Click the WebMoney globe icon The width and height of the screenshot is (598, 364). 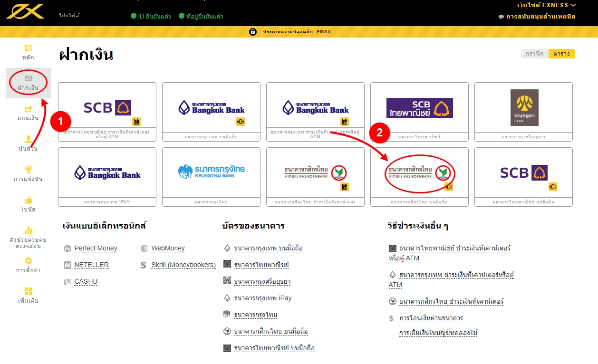(x=144, y=249)
